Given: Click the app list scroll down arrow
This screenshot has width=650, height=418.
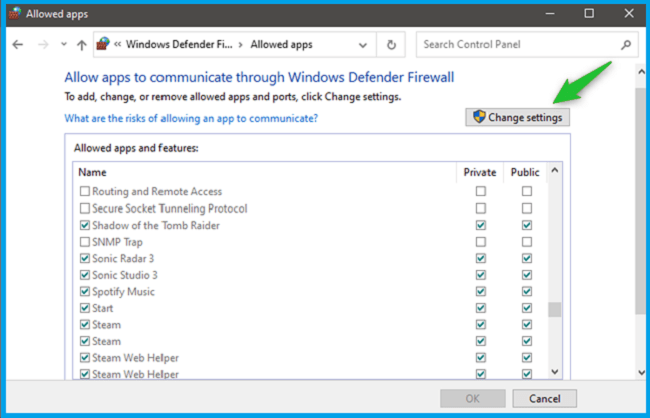Looking at the screenshot, I should click(555, 372).
